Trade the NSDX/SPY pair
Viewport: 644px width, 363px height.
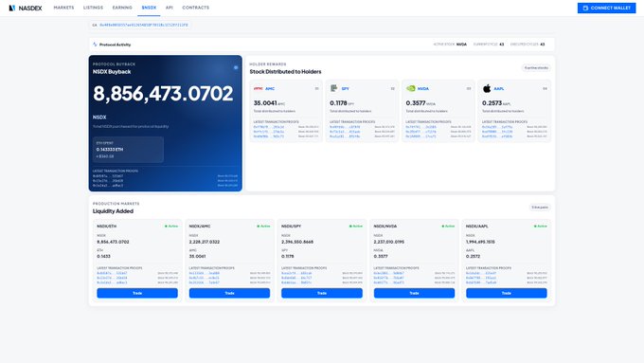tap(322, 293)
